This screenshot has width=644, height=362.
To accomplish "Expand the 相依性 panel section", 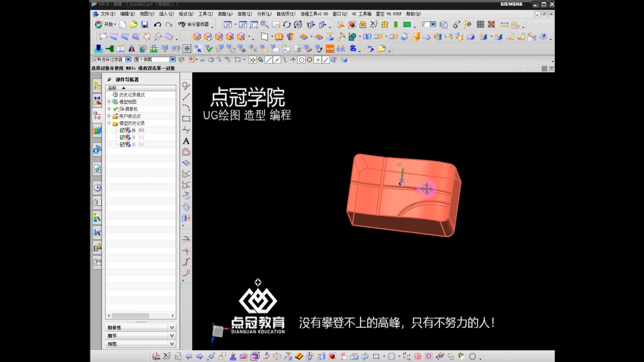I will [x=172, y=327].
